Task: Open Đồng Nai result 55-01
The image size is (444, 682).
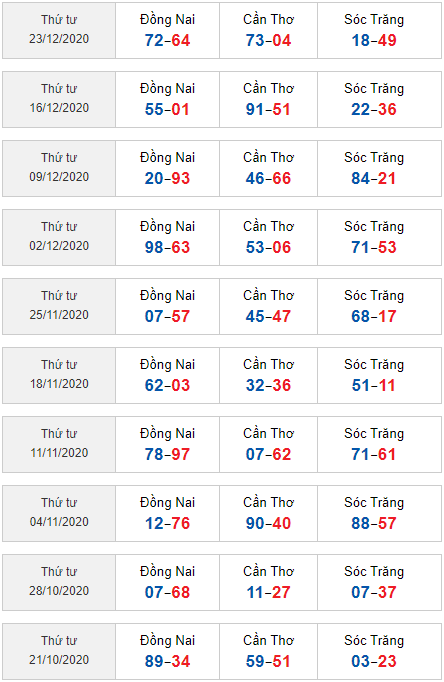Action: [x=167, y=110]
